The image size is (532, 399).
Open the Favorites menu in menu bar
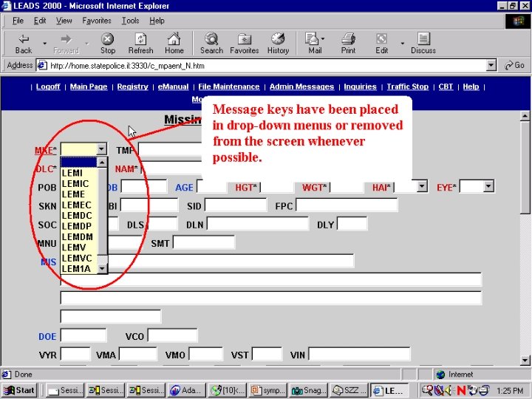click(x=97, y=21)
